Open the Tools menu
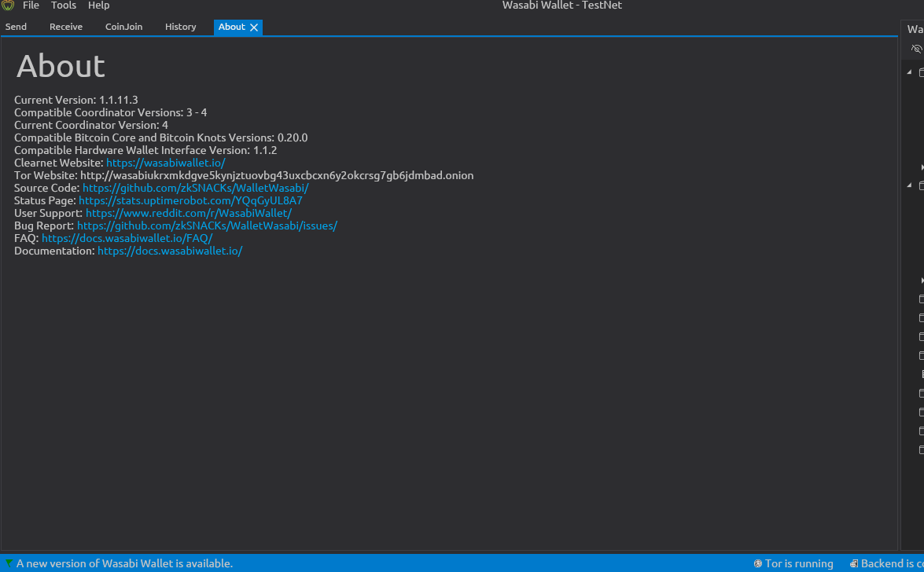The width and height of the screenshot is (924, 572). (63, 5)
